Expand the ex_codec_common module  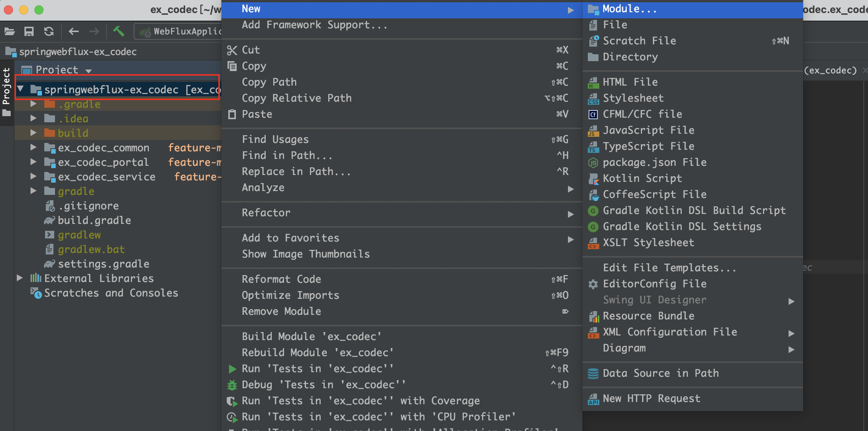33,147
